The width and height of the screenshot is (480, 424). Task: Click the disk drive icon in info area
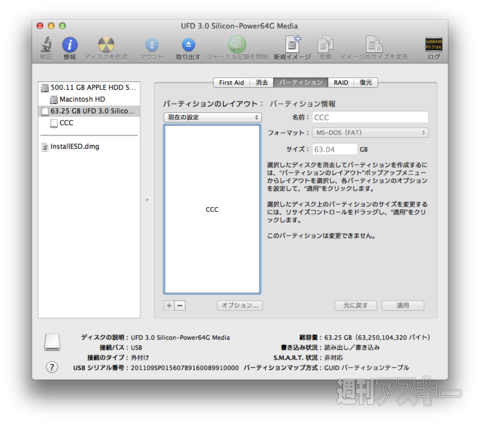[x=52, y=342]
